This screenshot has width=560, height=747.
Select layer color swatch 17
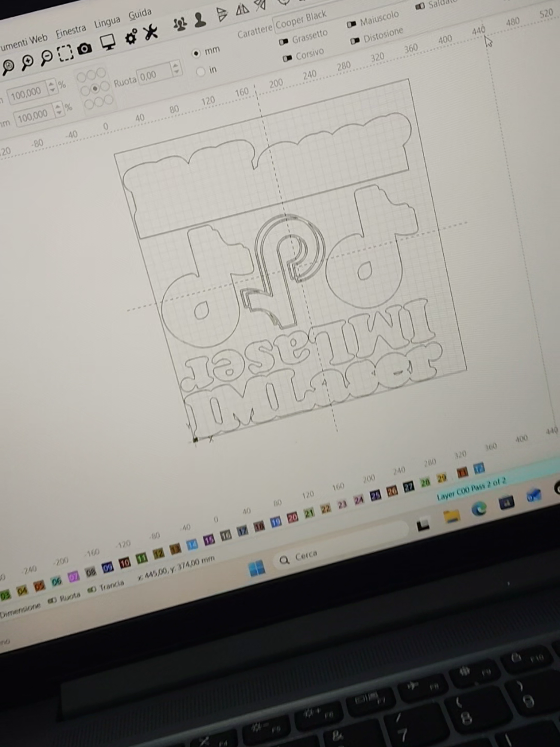pos(242,531)
